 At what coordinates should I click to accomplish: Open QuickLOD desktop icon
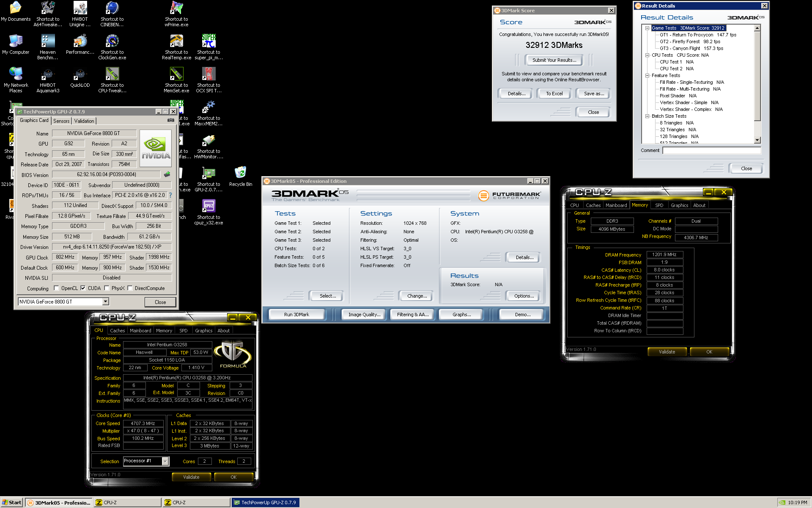point(80,77)
